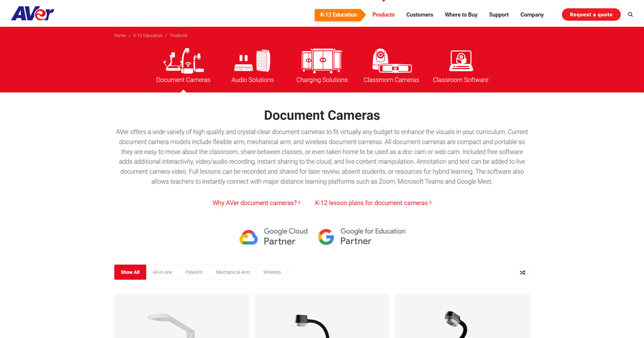The image size is (644, 338).
Task: Click the AVer logo
Action: point(33,13)
